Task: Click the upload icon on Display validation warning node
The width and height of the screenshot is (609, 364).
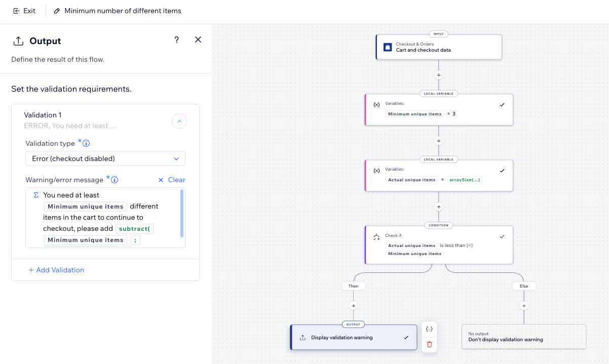Action: coord(303,337)
